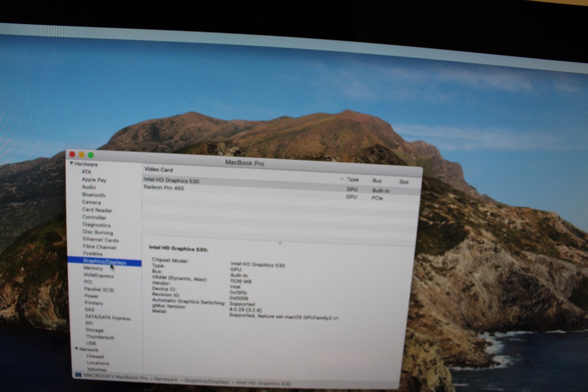
Task: Open Ethernet Cards information
Action: click(x=101, y=240)
